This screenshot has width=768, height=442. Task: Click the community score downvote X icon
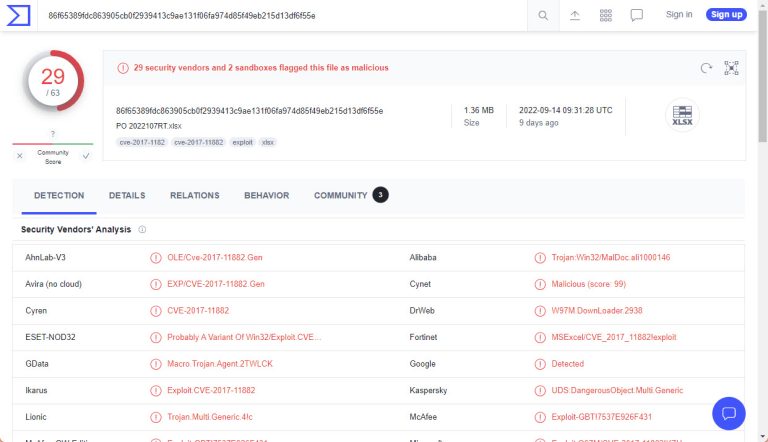point(20,156)
